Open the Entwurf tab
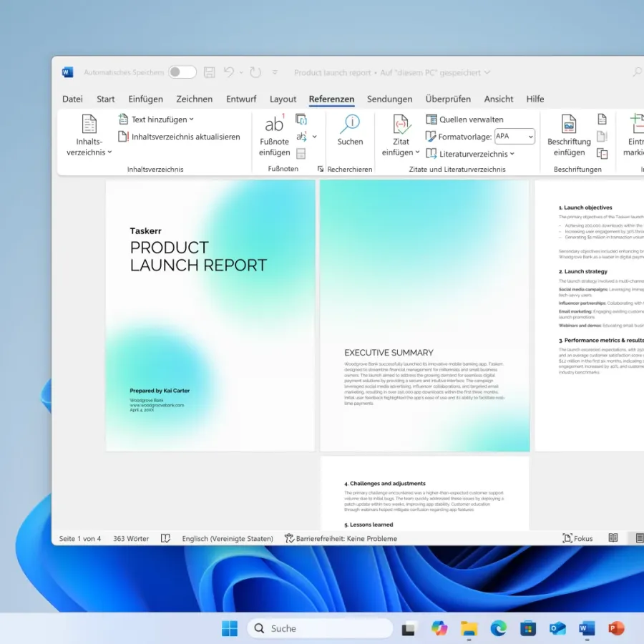644x644 pixels. [x=241, y=99]
